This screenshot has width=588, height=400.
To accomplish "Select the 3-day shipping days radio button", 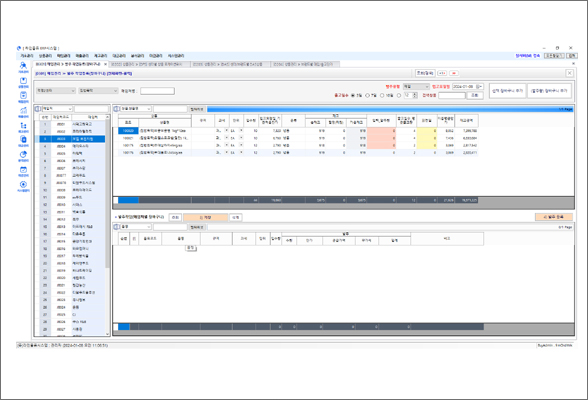I will click(x=353, y=96).
